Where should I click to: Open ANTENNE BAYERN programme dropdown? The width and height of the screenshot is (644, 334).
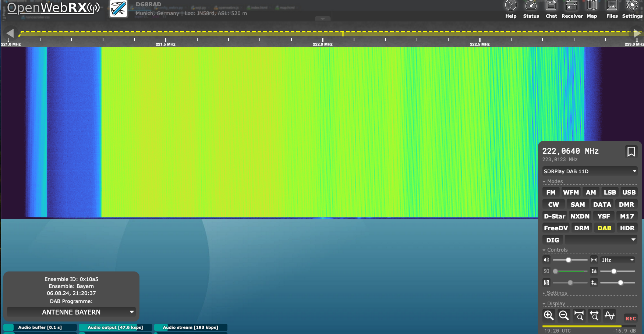click(71, 312)
